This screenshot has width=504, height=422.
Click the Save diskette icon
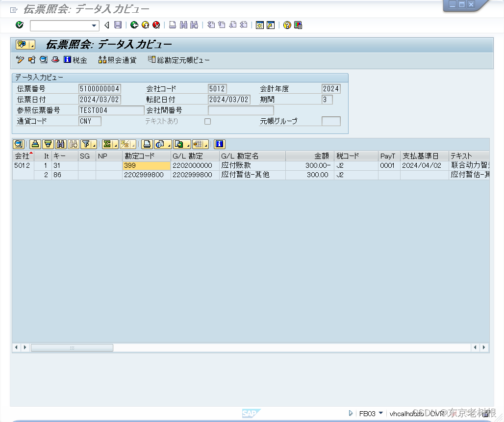coord(118,25)
